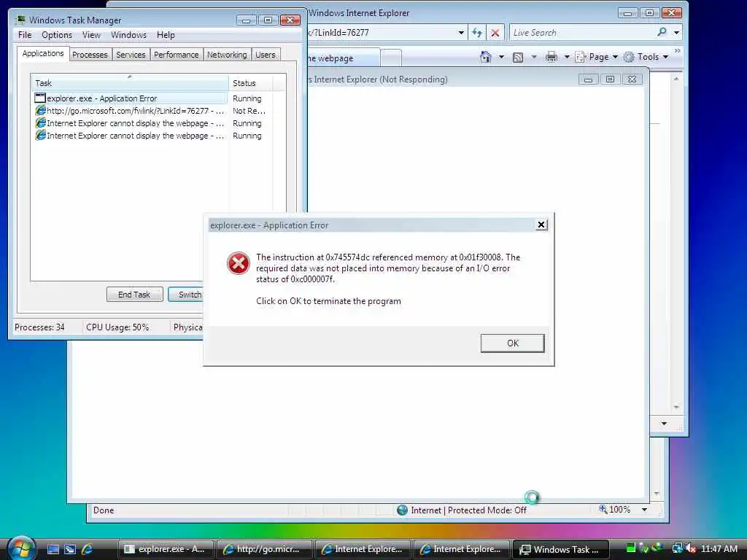Click the clock showing 11:47 AM
The width and height of the screenshot is (747, 560).
pyautogui.click(x=719, y=549)
